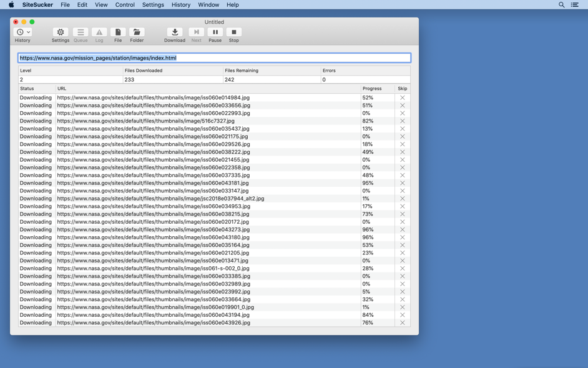Image resolution: width=588 pixels, height=368 pixels.
Task: Click the Download toolbar icon
Action: tap(175, 32)
